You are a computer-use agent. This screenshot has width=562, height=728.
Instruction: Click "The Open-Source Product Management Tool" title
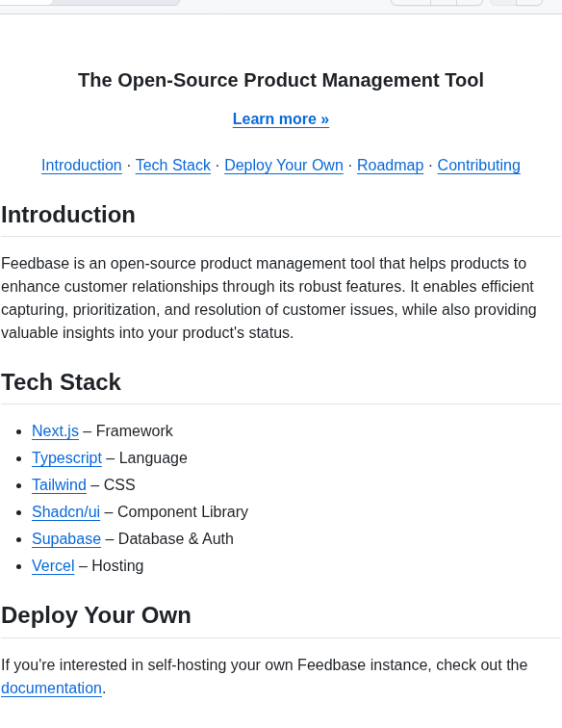click(x=281, y=80)
